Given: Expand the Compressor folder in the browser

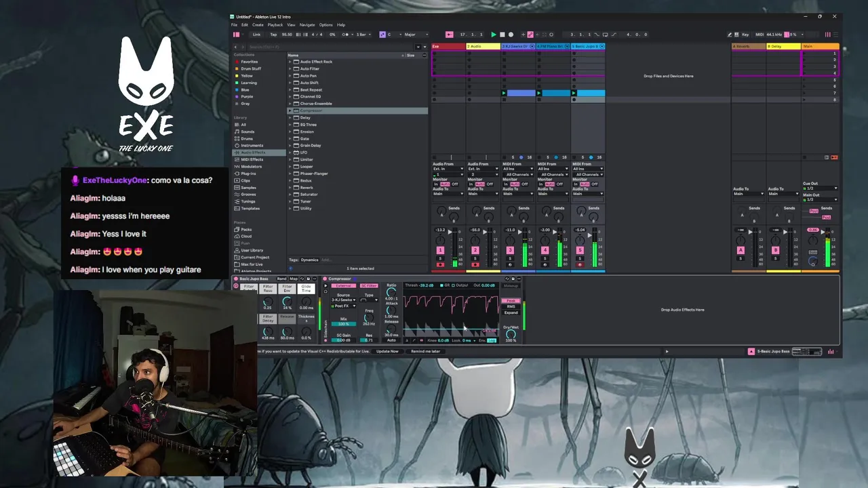Looking at the screenshot, I should tap(290, 110).
